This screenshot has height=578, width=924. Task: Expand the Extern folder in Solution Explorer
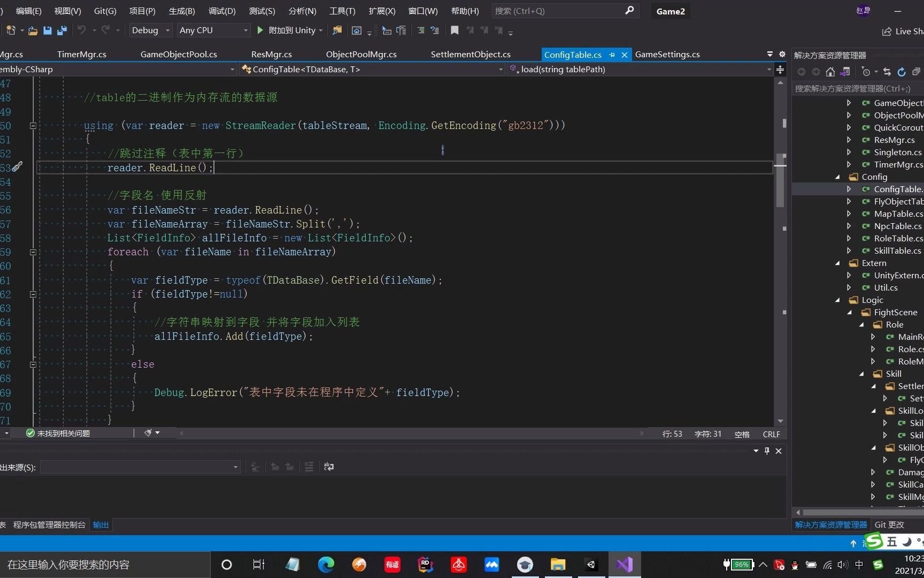tap(838, 263)
